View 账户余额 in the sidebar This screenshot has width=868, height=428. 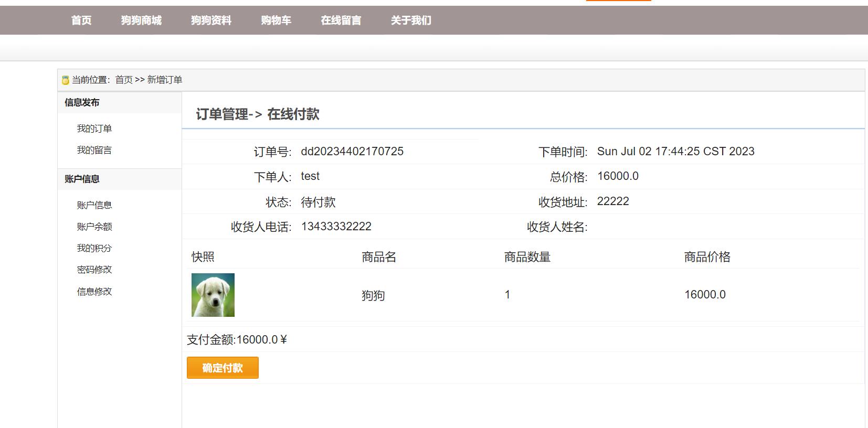pyautogui.click(x=94, y=227)
